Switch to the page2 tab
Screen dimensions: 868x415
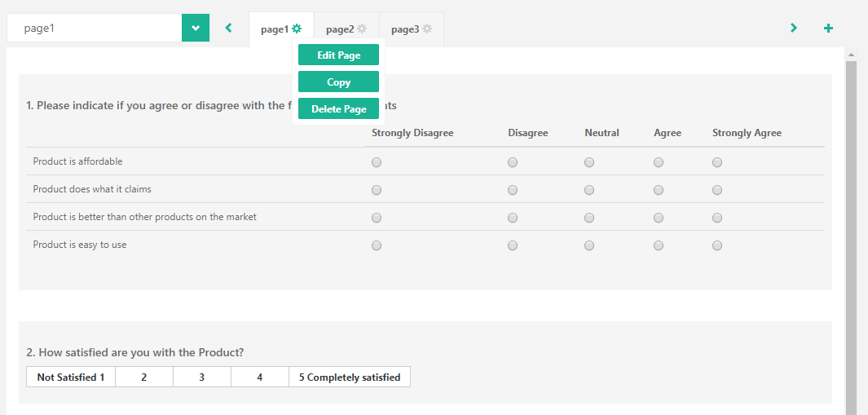click(340, 29)
